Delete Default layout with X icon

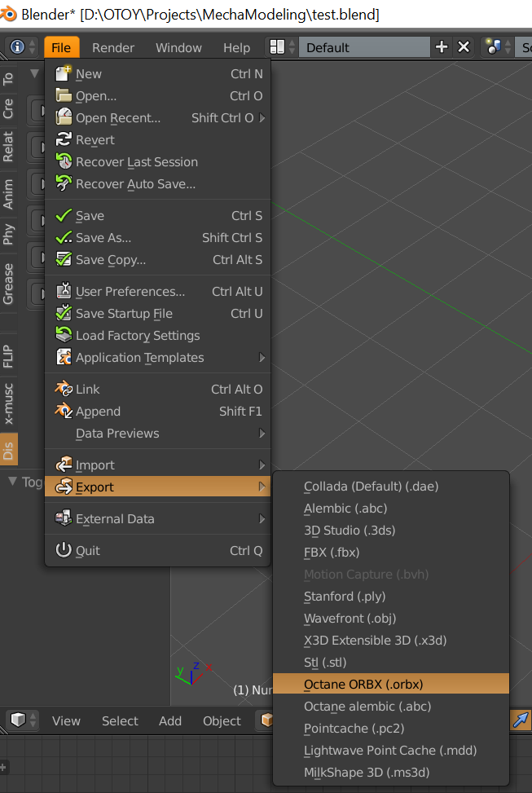(x=464, y=47)
